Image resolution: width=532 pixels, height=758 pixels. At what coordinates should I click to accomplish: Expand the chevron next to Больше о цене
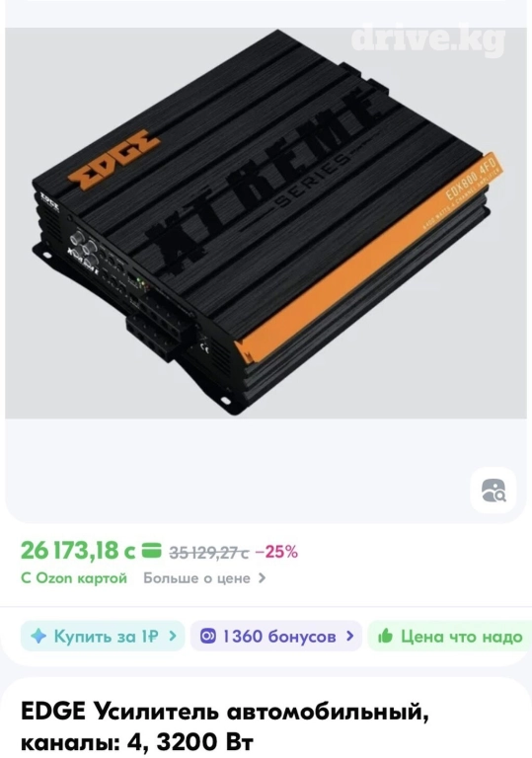(x=262, y=578)
